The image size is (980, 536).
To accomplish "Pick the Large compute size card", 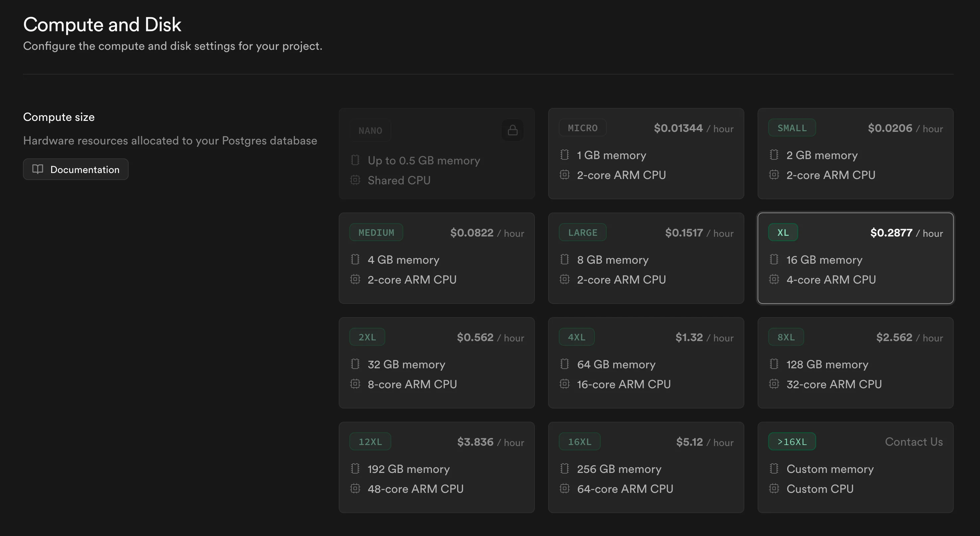I will (x=646, y=258).
